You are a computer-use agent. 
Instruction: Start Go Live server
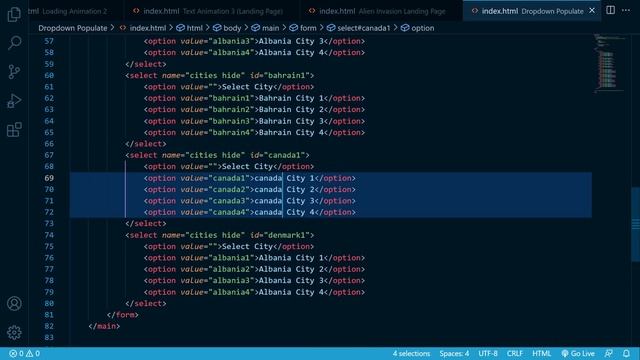[578, 353]
